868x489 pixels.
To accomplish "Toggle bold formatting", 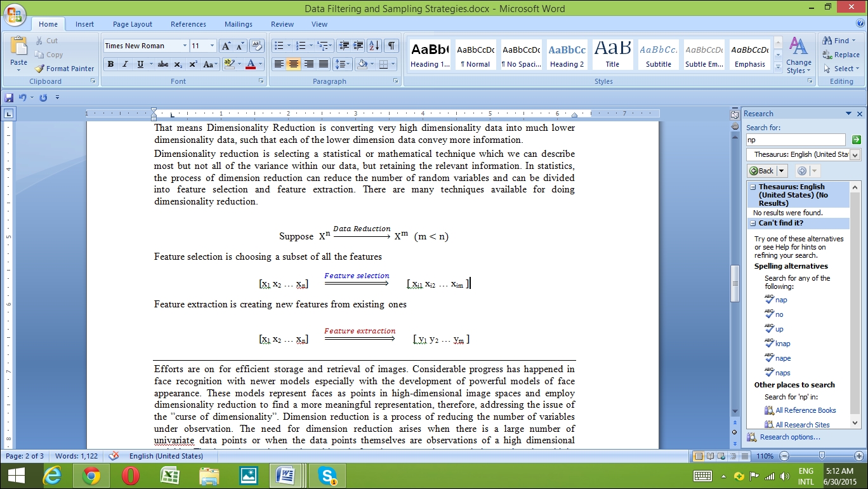I will pyautogui.click(x=110, y=64).
